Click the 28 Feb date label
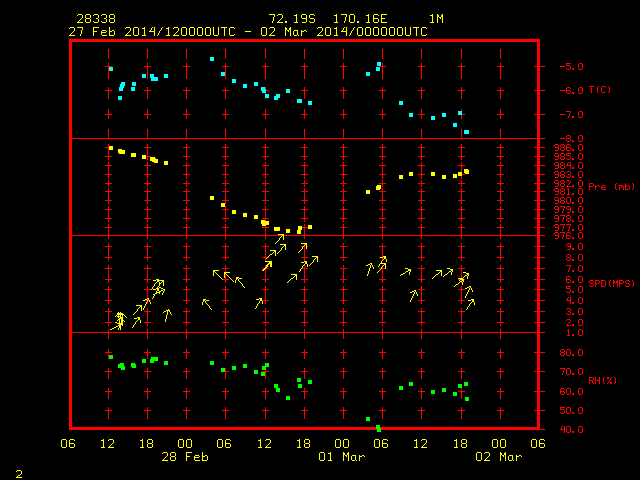The image size is (640, 480). point(185,457)
